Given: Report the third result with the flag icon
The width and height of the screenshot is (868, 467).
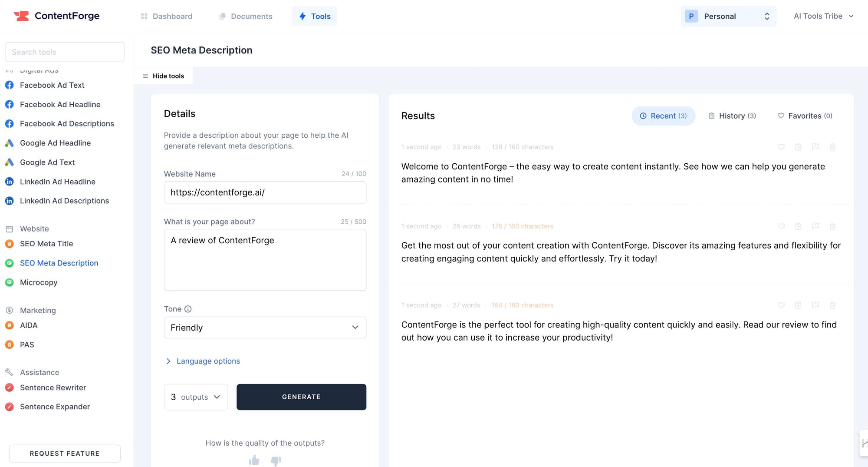Looking at the screenshot, I should [x=815, y=305].
